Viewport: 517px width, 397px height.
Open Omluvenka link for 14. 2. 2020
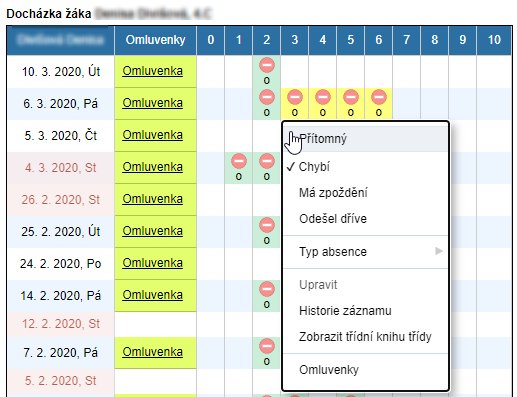click(153, 295)
